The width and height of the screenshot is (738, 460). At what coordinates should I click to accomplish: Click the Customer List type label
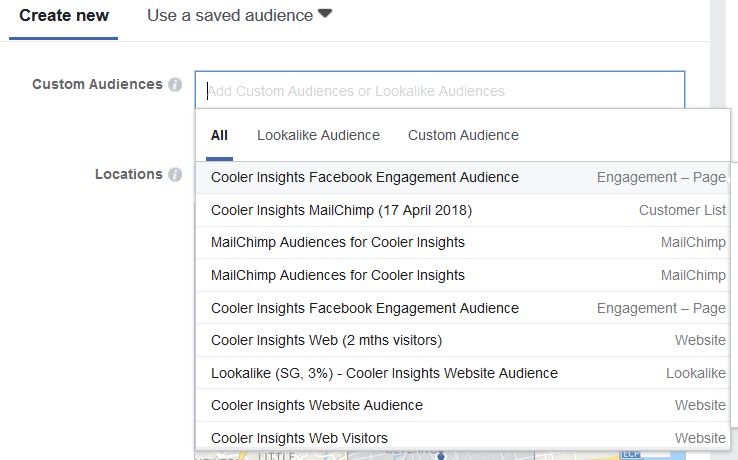(682, 210)
